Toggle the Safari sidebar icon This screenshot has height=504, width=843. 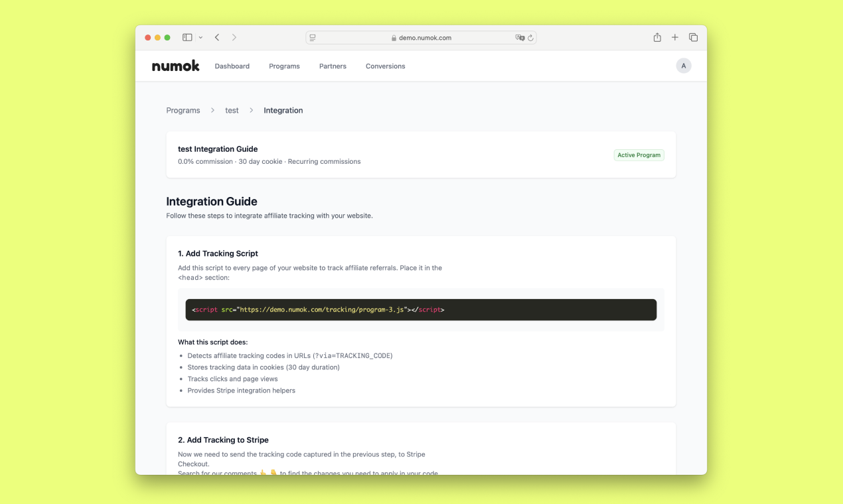(187, 38)
